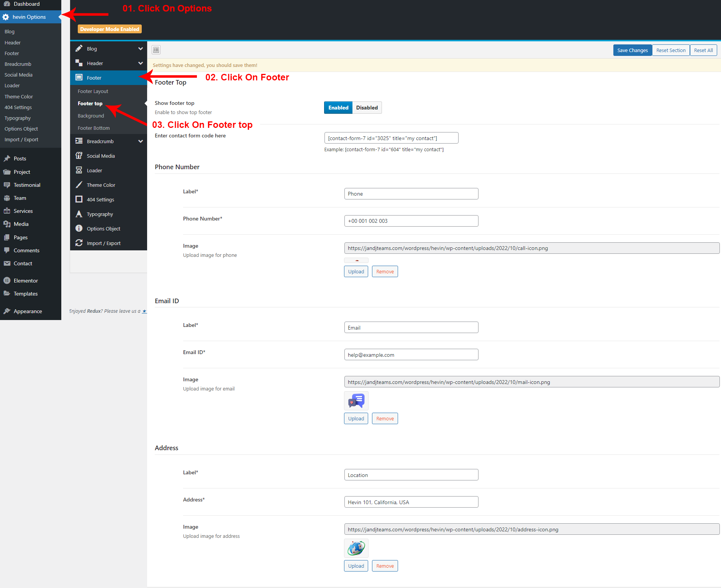Click the email icon image thumbnail
The width and height of the screenshot is (721, 588).
click(x=356, y=401)
